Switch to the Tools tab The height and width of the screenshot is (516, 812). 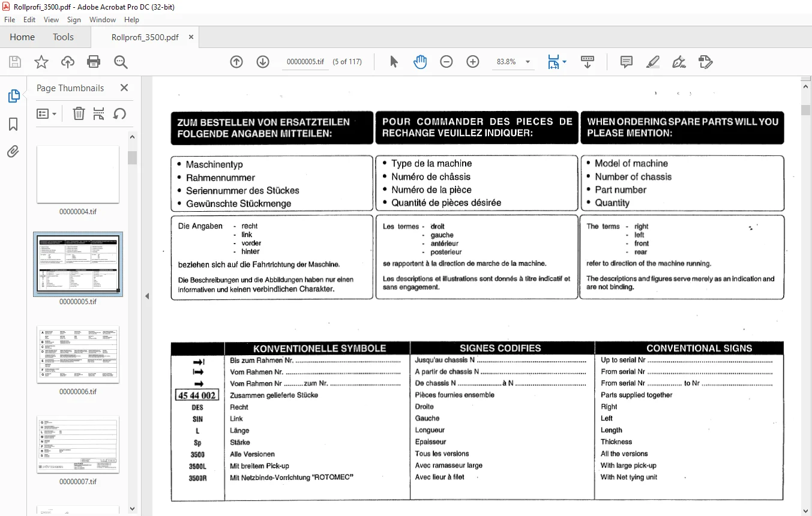[63, 37]
